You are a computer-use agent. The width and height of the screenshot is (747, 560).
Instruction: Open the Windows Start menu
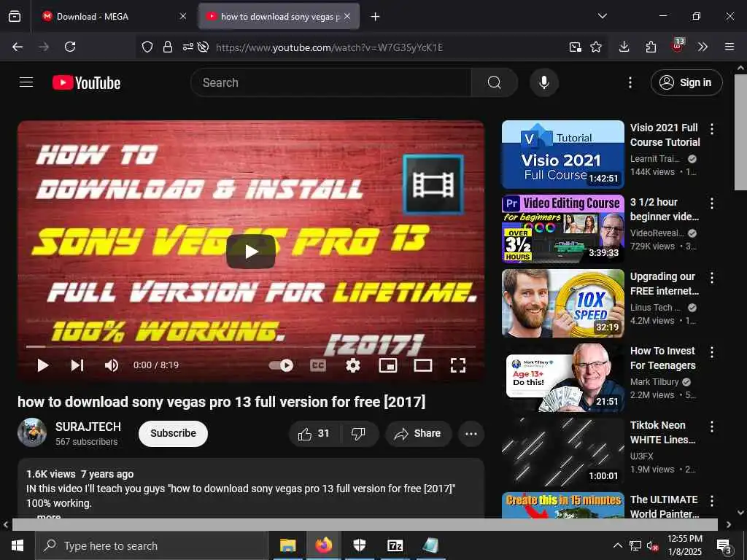tap(18, 545)
